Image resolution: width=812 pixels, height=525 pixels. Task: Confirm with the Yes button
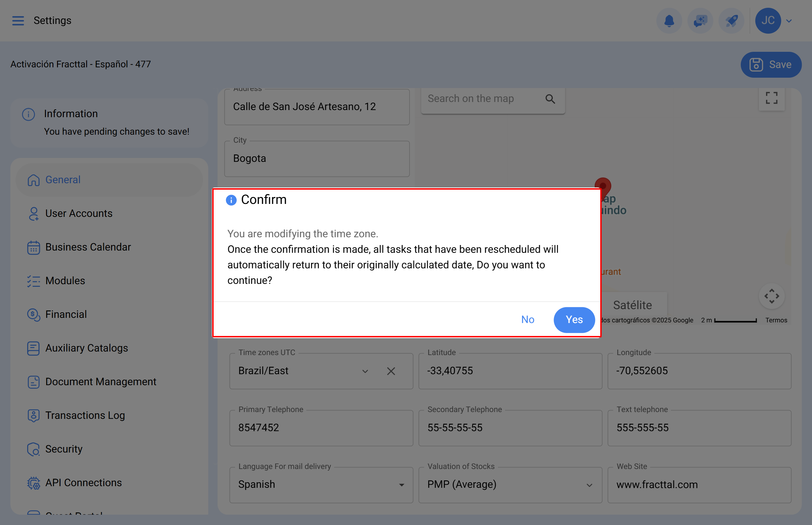pyautogui.click(x=574, y=319)
